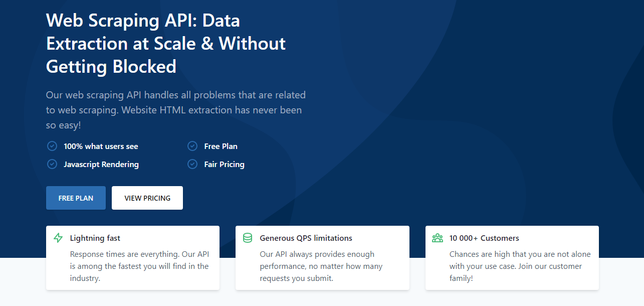Viewport: 644px width, 306px height.
Task: Select the '100% what users see' feature text
Action: pos(101,146)
